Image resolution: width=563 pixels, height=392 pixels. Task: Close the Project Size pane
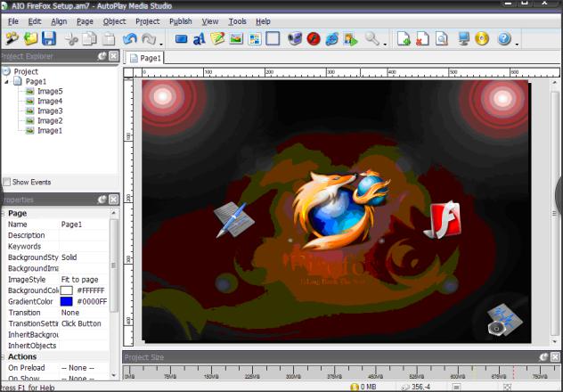pyautogui.click(x=555, y=357)
